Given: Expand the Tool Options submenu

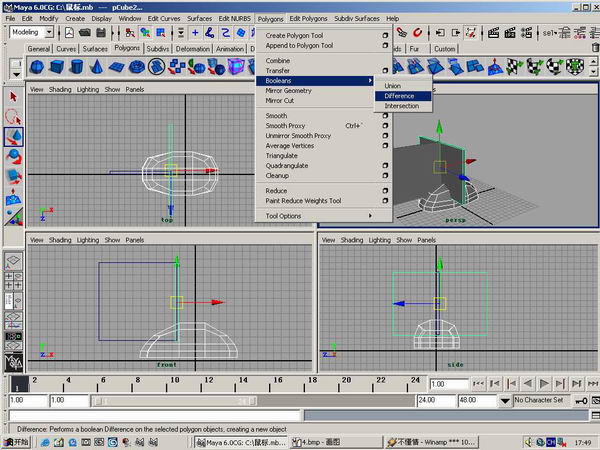Looking at the screenshot, I should pos(324,216).
